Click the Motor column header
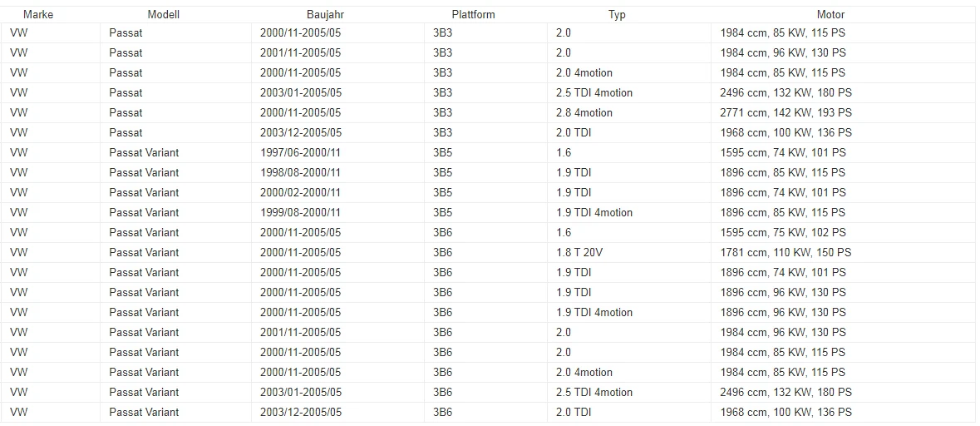 pos(830,14)
